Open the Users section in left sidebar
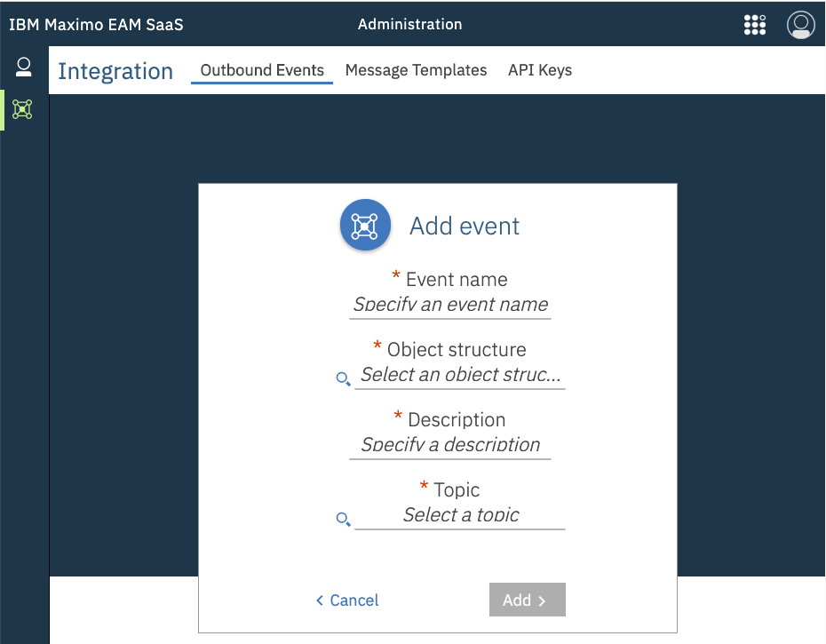The image size is (826, 644). tap(24, 67)
